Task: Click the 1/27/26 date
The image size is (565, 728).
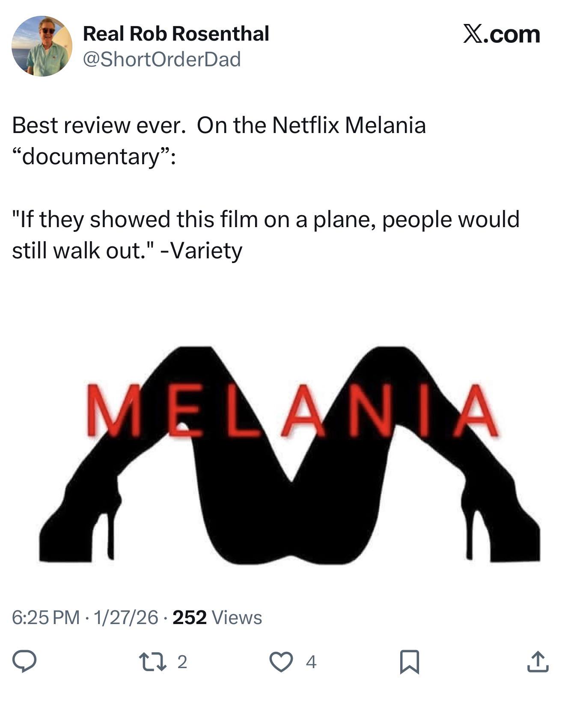Action: (125, 617)
